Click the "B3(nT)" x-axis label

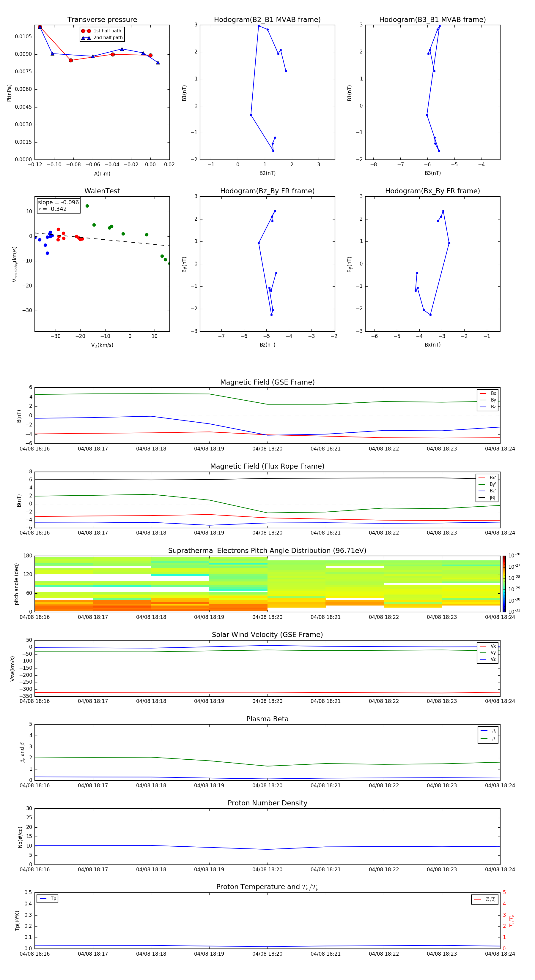(432, 173)
